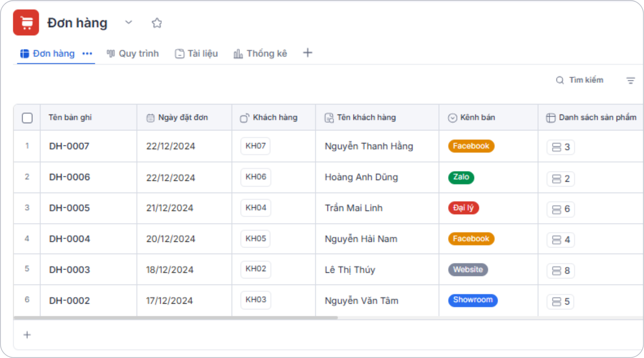The image size is (644, 358).
Task: Click the Danh sách sản phẩm column header
Action: click(591, 117)
